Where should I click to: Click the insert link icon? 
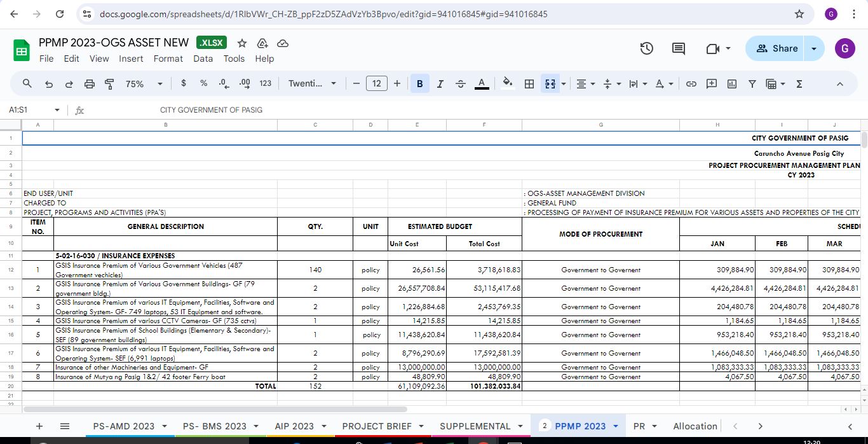691,84
